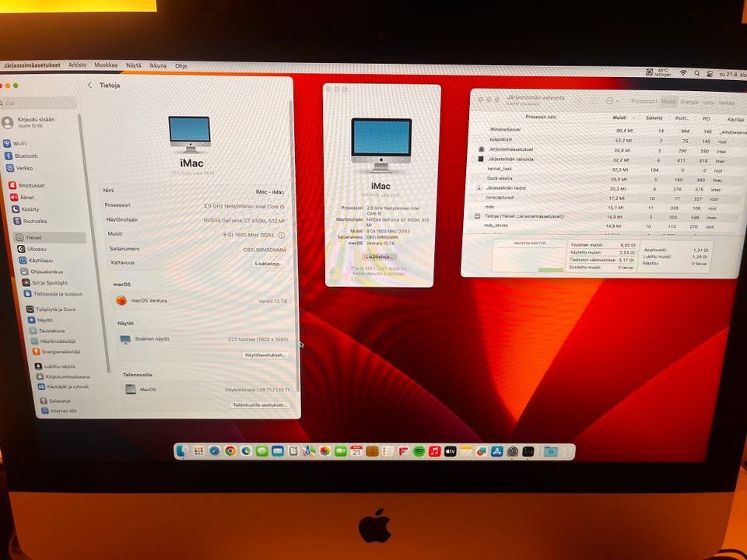Switch to Levy tab in Järjestelmän valvonta
Screen dimensions: 747x560
point(708,103)
